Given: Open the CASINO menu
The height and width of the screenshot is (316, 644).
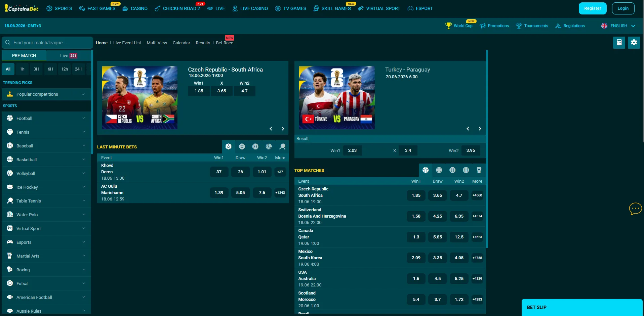Looking at the screenshot, I should click(135, 8).
